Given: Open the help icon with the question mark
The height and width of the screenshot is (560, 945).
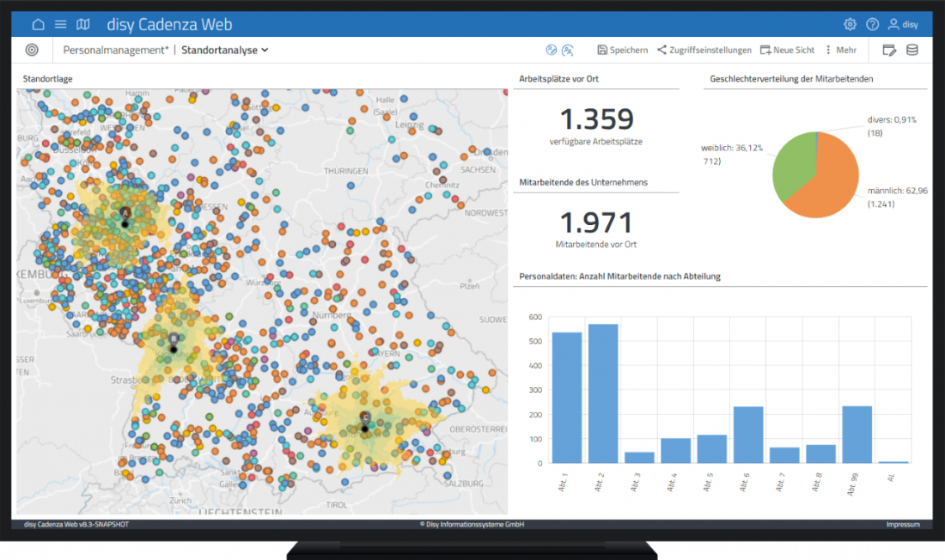Looking at the screenshot, I should click(x=872, y=24).
